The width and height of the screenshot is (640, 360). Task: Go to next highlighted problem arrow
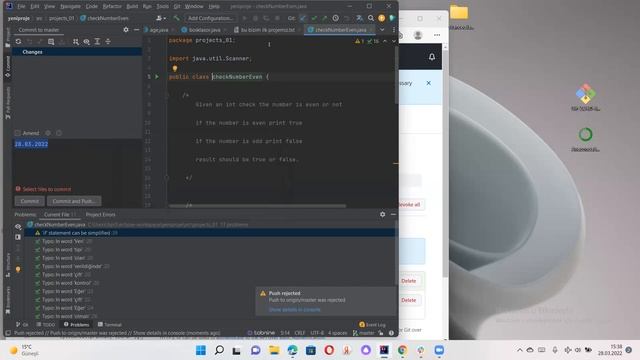(x=393, y=41)
